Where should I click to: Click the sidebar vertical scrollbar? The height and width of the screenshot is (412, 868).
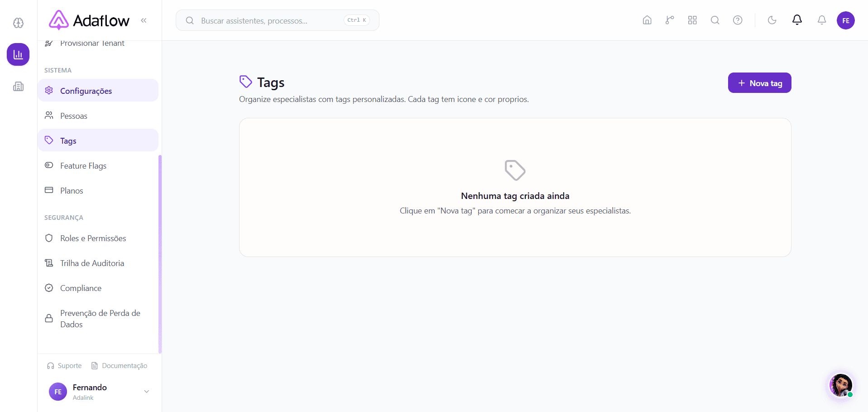[x=160, y=254]
